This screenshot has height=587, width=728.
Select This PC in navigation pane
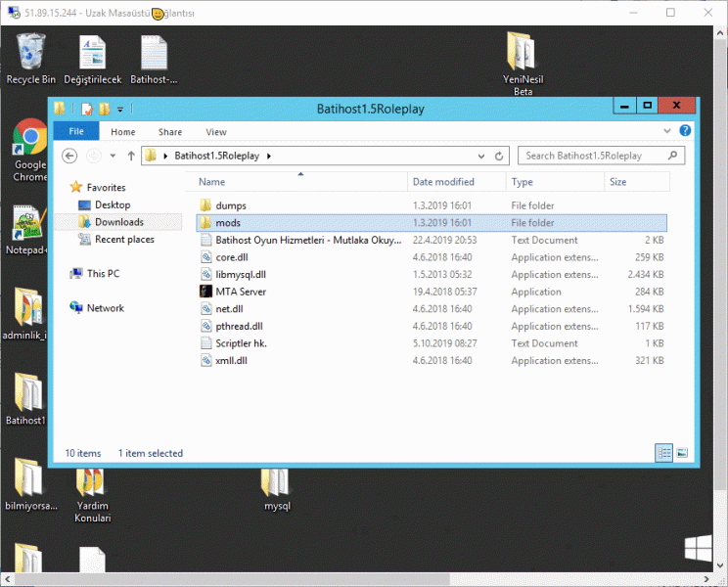click(x=95, y=273)
